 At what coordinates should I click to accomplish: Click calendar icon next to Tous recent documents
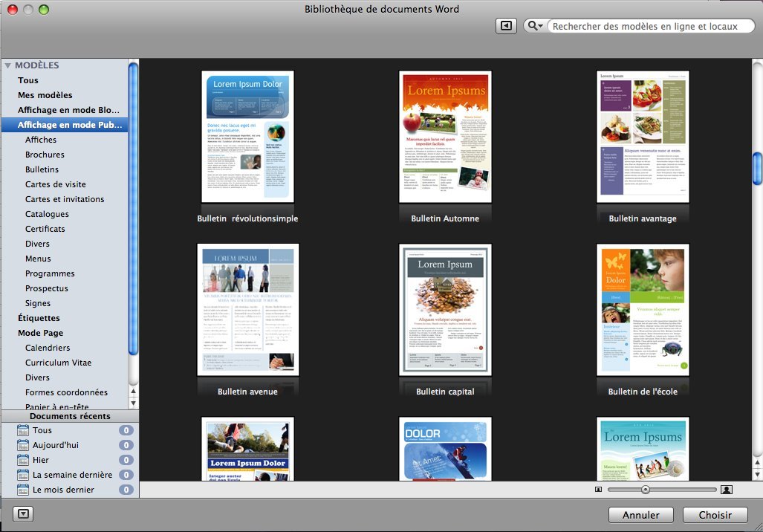23,430
